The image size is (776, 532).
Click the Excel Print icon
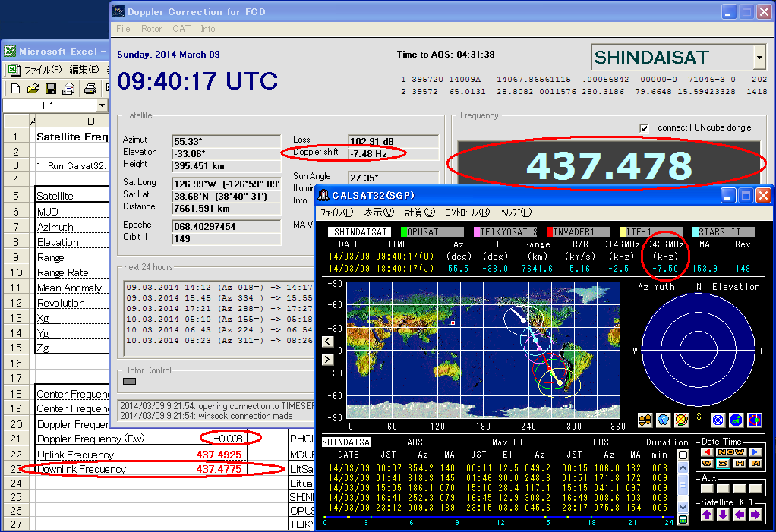click(x=90, y=89)
